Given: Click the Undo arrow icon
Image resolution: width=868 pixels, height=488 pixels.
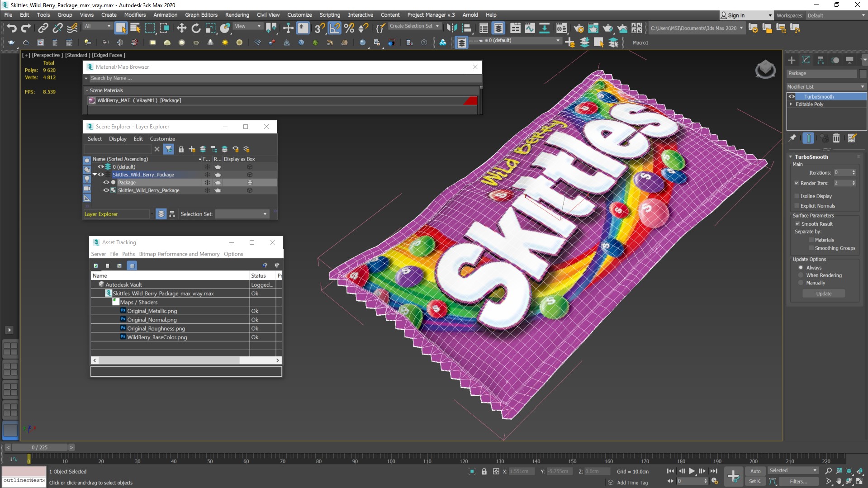Looking at the screenshot, I should pyautogui.click(x=11, y=28).
